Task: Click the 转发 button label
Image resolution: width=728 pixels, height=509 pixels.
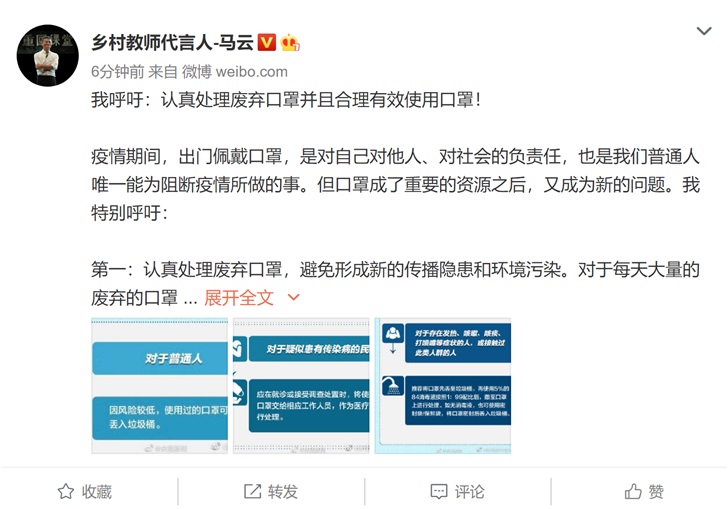Action: [283, 491]
